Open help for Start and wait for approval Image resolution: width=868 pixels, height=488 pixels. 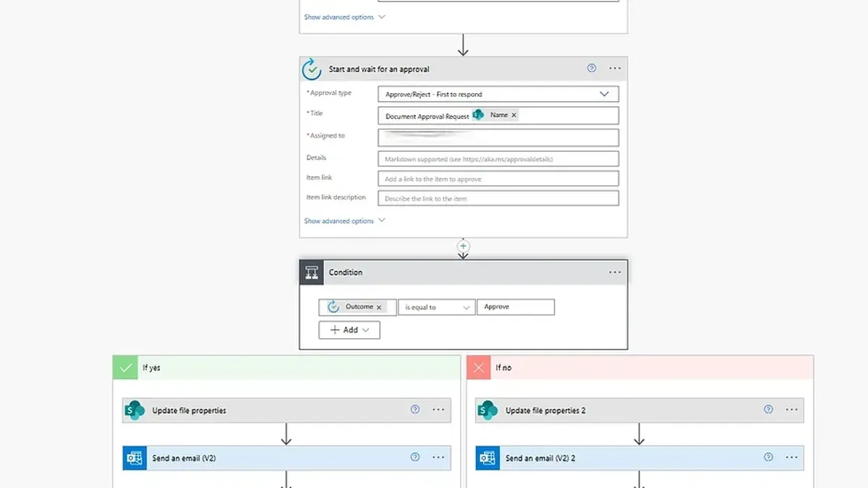[592, 68]
